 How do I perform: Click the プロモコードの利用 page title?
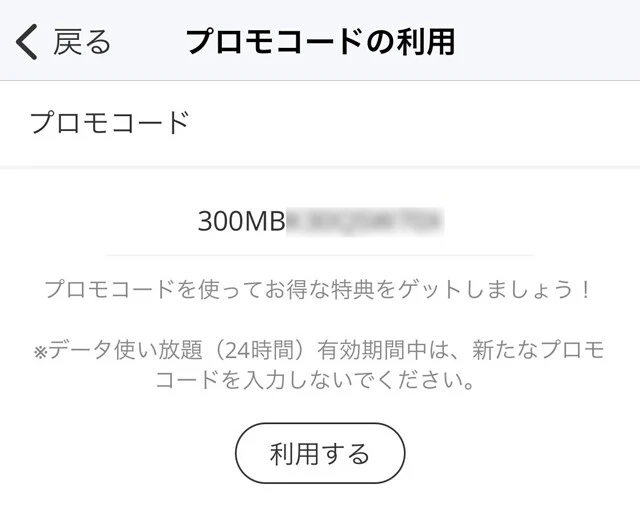(320, 42)
